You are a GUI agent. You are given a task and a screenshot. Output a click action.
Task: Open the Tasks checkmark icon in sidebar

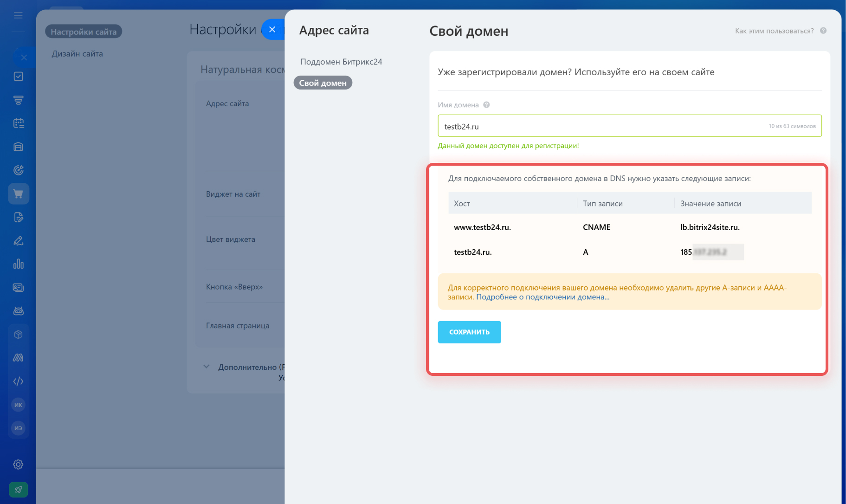tap(18, 77)
